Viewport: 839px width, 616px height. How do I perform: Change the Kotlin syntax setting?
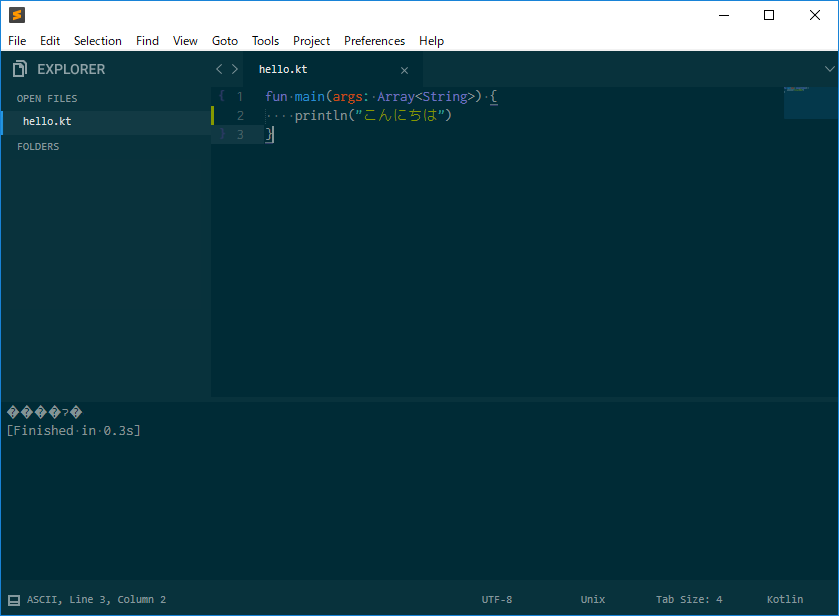(785, 599)
